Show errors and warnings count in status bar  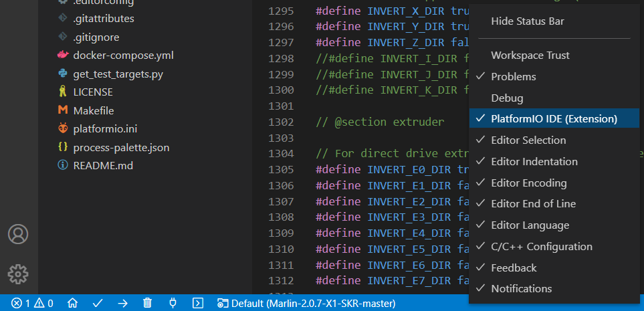tap(32, 303)
